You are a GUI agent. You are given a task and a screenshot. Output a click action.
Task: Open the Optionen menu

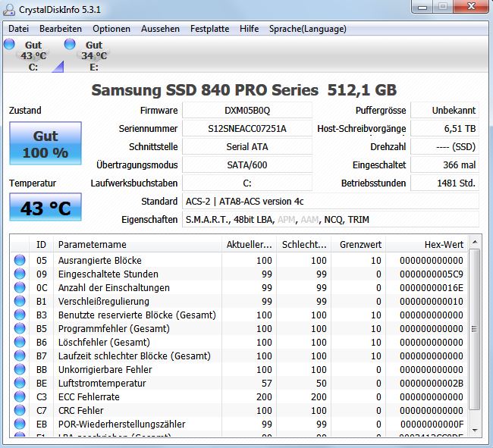111,29
